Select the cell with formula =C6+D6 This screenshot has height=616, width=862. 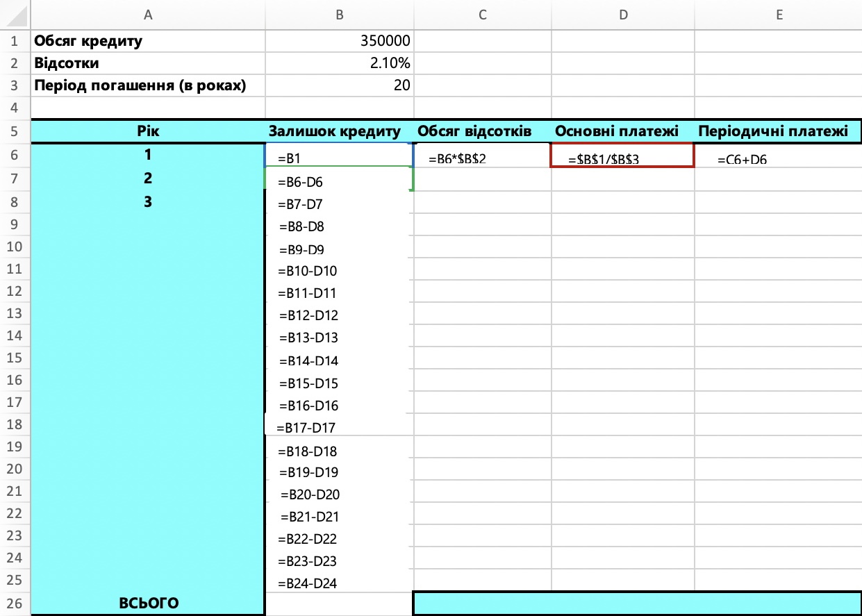pos(778,155)
